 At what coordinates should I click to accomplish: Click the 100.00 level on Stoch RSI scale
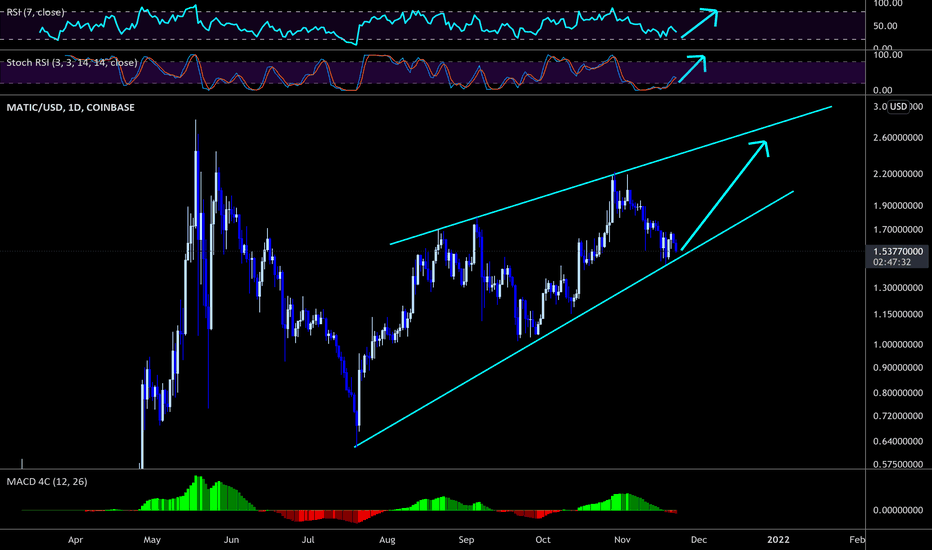(x=888, y=55)
